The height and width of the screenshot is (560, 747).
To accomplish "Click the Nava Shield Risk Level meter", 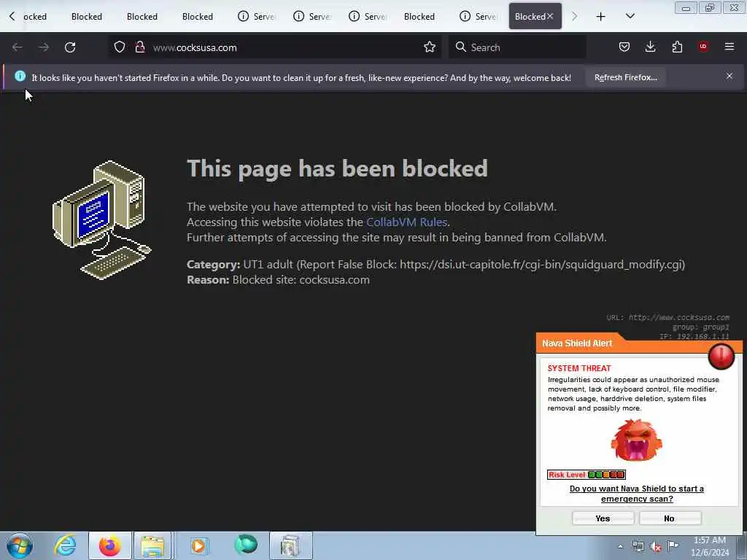I will [x=586, y=475].
